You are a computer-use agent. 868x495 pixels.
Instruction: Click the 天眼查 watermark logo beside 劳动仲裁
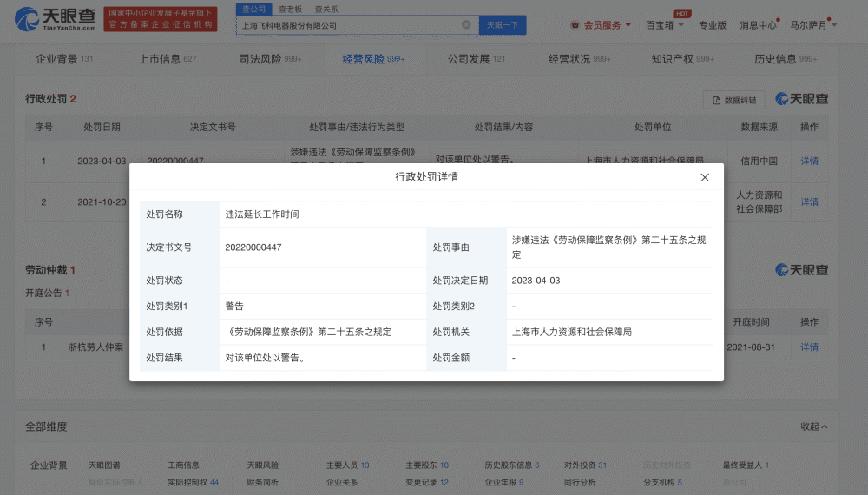point(801,270)
